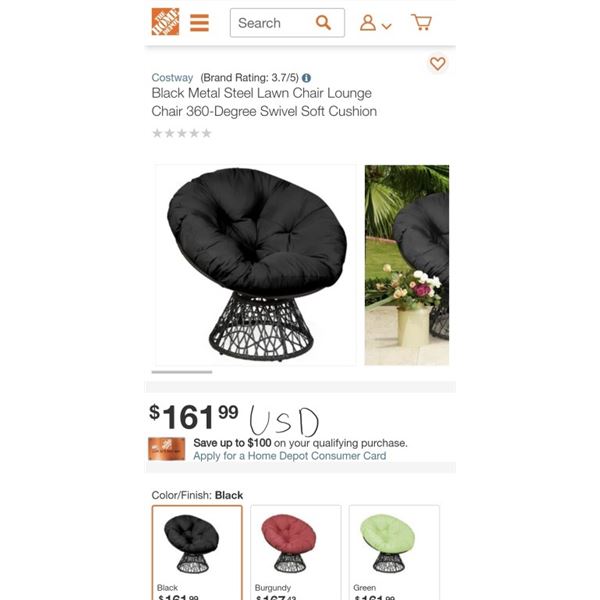Screen dimensions: 600x600
Task: View the outdoor patio chair photo
Action: [407, 265]
